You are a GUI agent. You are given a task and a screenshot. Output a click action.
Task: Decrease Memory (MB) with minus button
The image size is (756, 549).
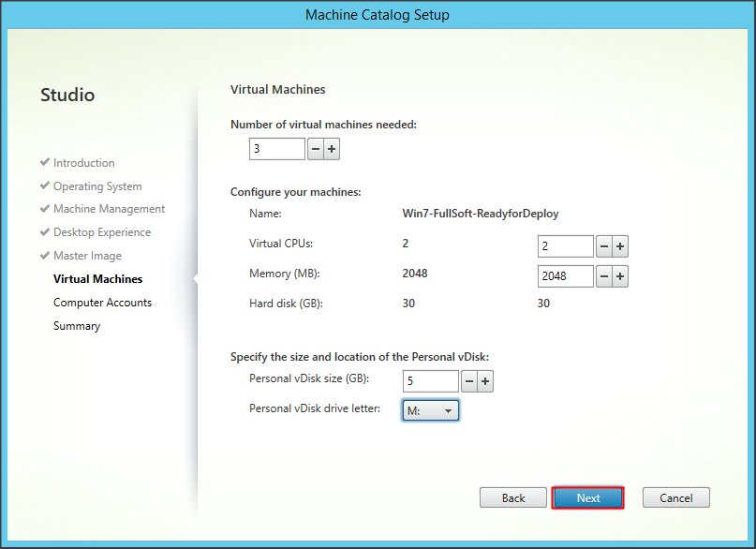pyautogui.click(x=603, y=276)
